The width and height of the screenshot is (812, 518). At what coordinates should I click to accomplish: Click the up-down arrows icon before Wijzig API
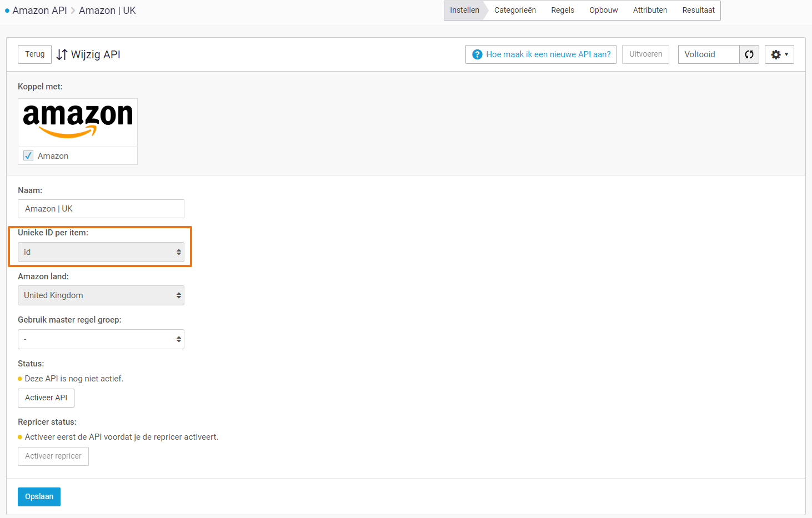pyautogui.click(x=62, y=54)
